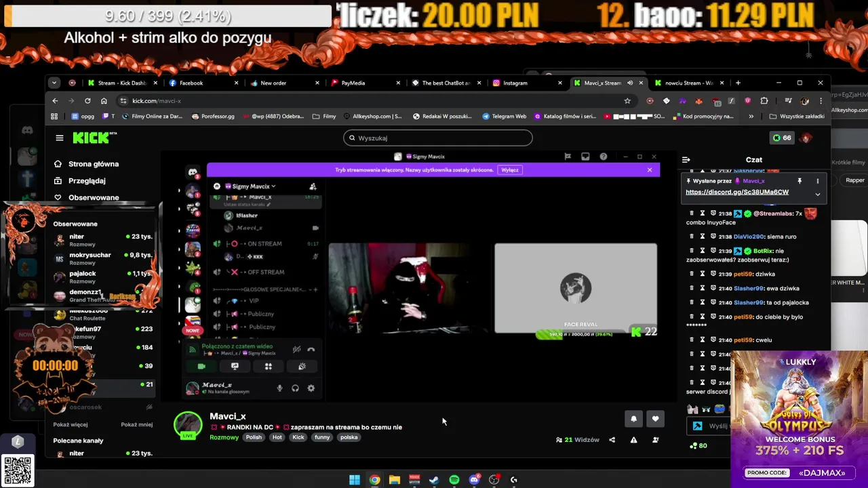Open Chrome home page button

(x=104, y=101)
